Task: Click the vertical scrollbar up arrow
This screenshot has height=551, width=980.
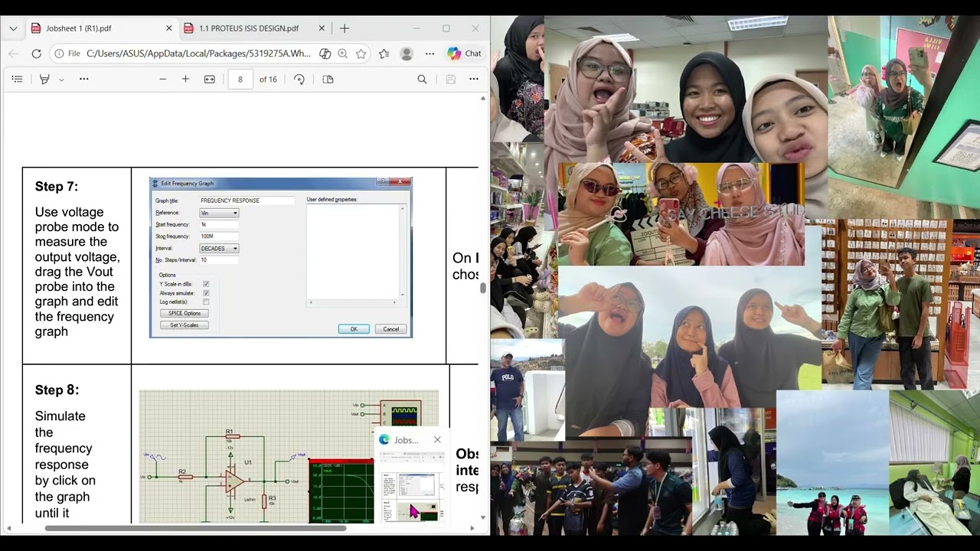Action: click(482, 98)
